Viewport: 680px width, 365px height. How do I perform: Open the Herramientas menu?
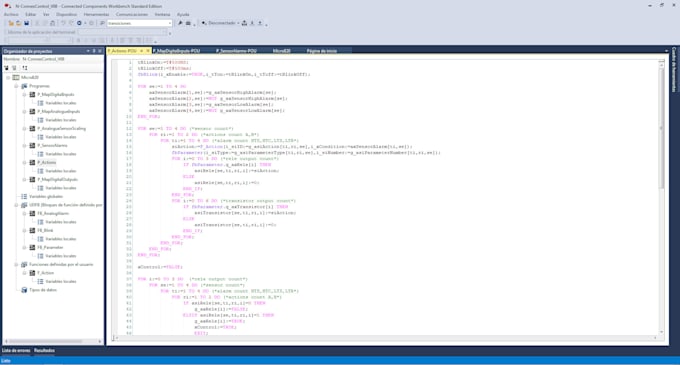coord(96,14)
